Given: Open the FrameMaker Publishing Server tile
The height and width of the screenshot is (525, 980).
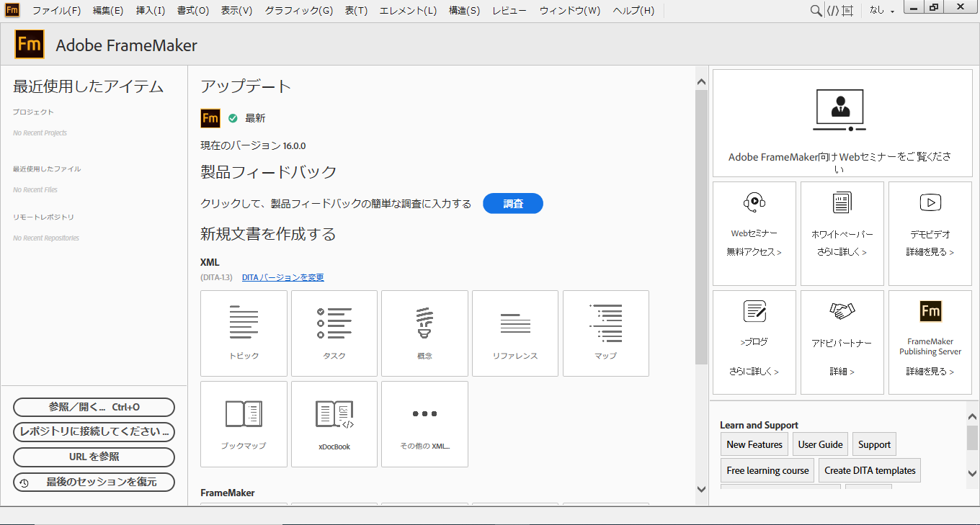Looking at the screenshot, I should pyautogui.click(x=930, y=342).
